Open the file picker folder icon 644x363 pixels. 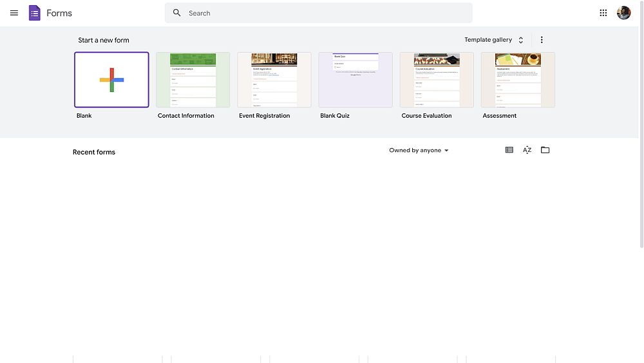545,150
